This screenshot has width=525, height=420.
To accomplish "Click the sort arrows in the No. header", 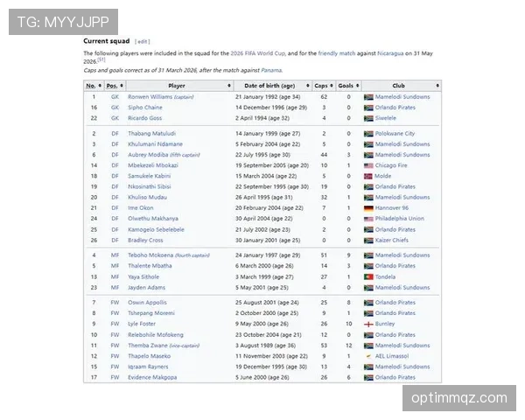I will coord(100,86).
